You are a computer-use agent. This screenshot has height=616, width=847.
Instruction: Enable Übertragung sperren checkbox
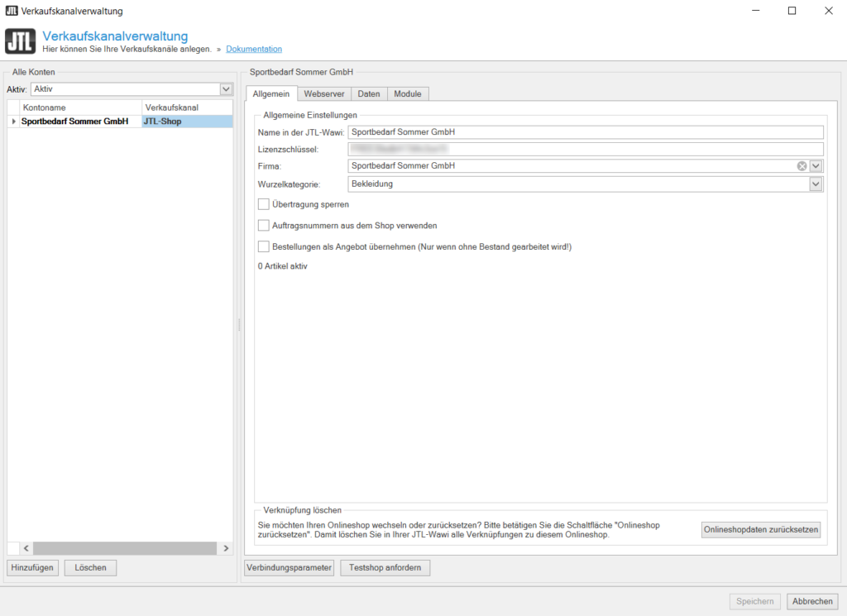pyautogui.click(x=264, y=203)
